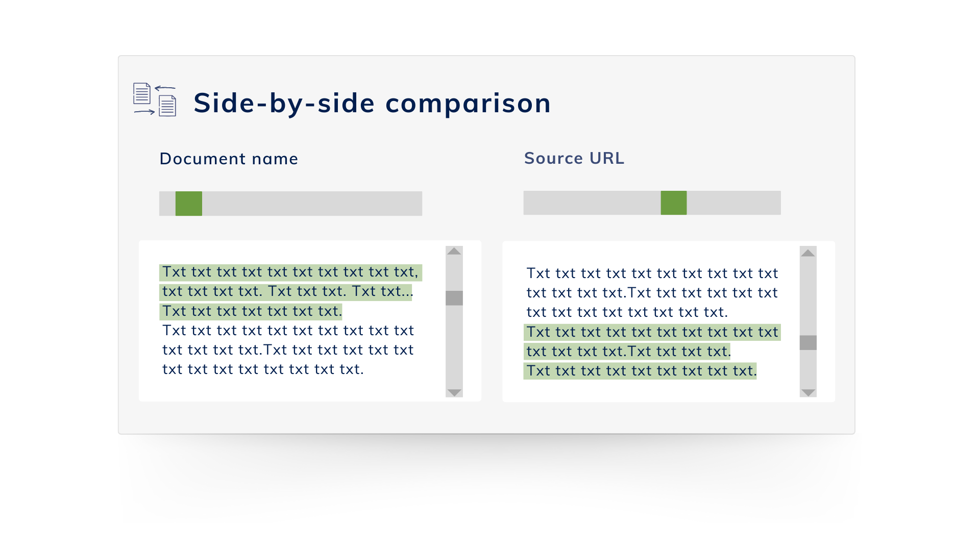This screenshot has height=551, width=980.
Task: Click the Side-by-side comparison heading
Action: pos(372,103)
